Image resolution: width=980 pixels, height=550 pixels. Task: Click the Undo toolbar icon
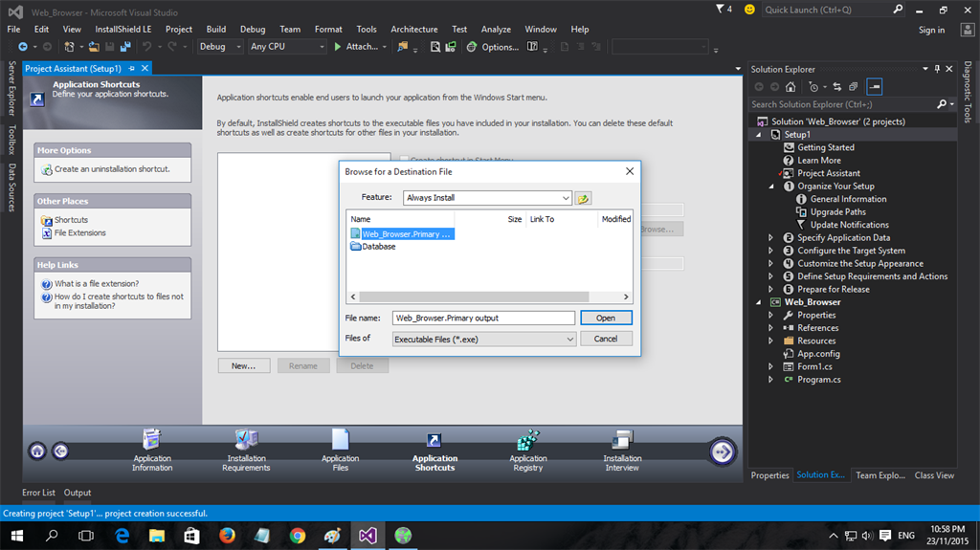click(x=146, y=46)
